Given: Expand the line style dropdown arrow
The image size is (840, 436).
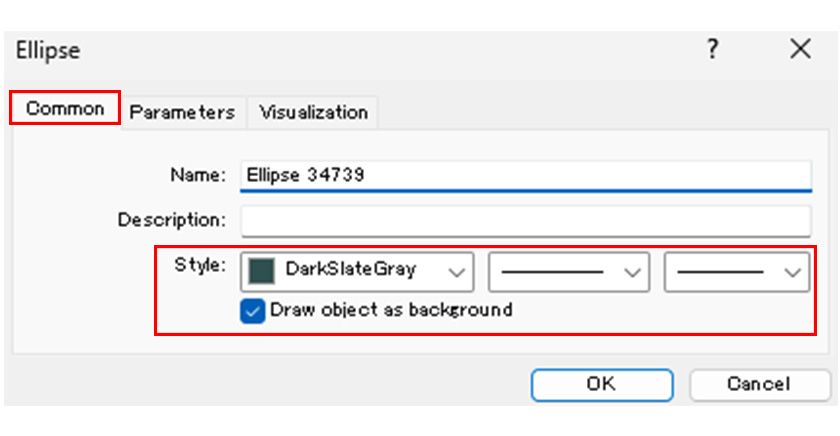Looking at the screenshot, I should click(x=632, y=271).
